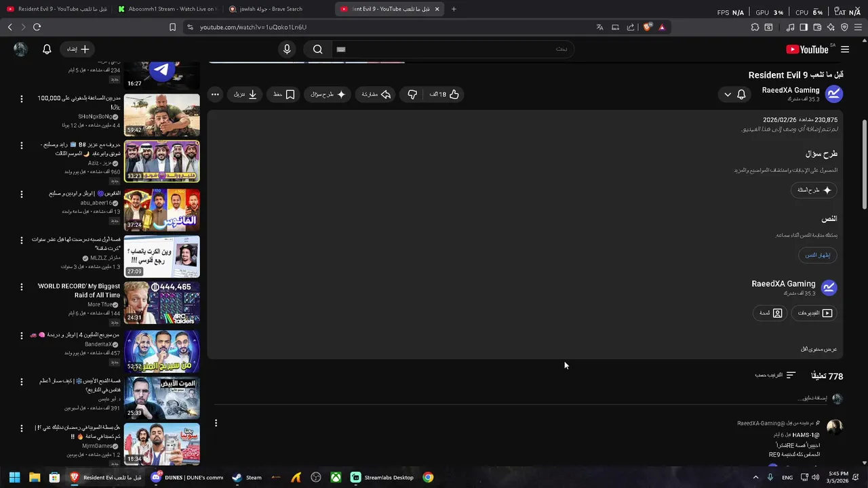868x488 pixels.
Task: Open Brave Shields lion icon
Action: (x=647, y=27)
